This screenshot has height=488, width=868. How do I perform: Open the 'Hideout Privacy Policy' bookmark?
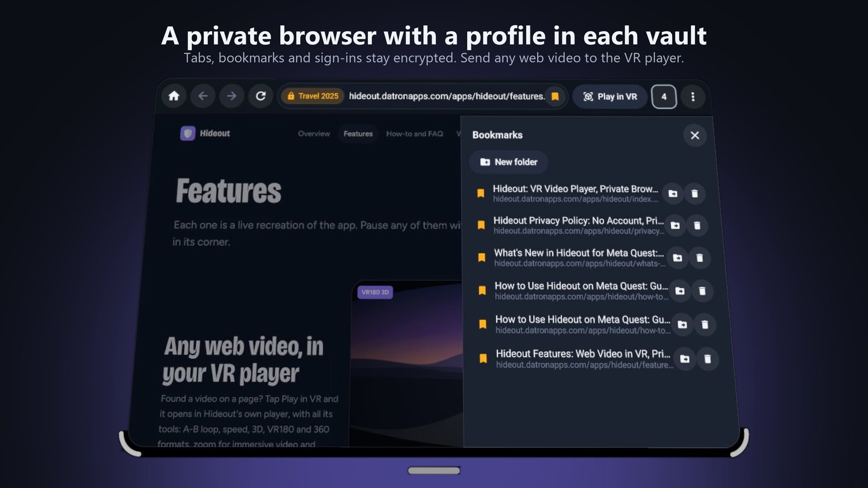click(570, 225)
